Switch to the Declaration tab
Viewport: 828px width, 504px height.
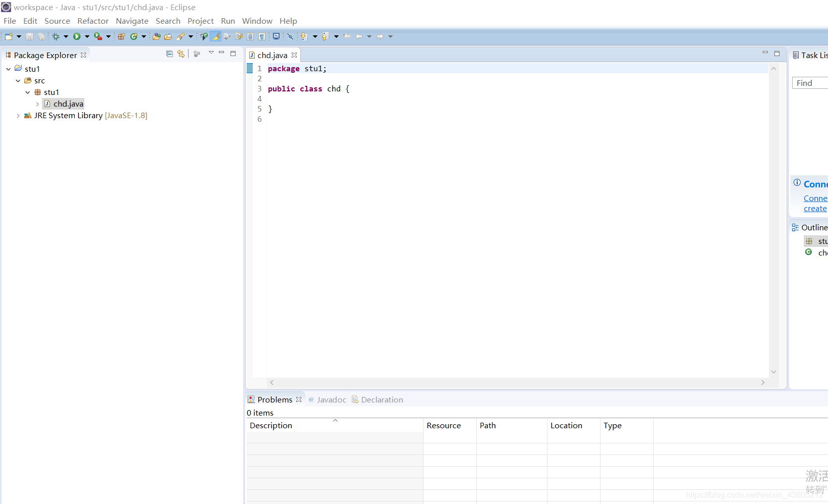[x=378, y=399]
